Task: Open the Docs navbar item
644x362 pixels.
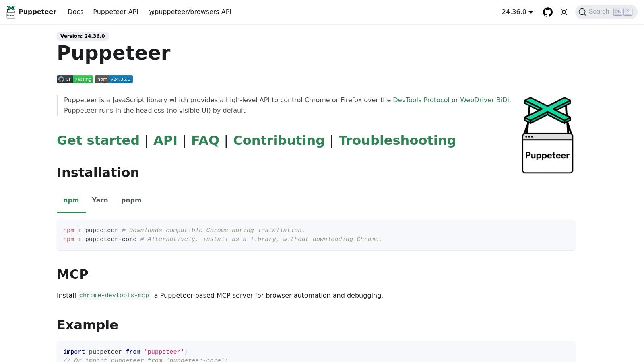Action: point(76,12)
